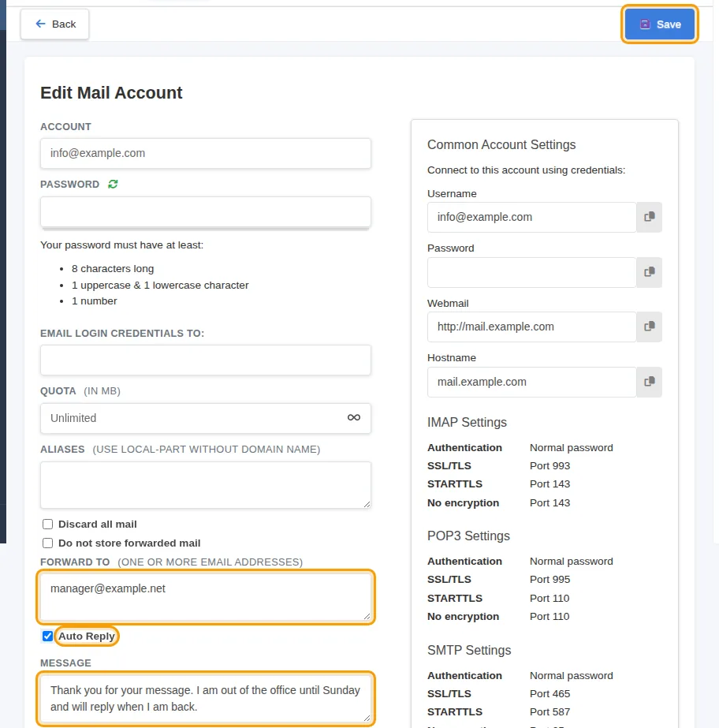Check Do not store forwarded mail
Viewport: 719px width, 728px height.
point(47,543)
